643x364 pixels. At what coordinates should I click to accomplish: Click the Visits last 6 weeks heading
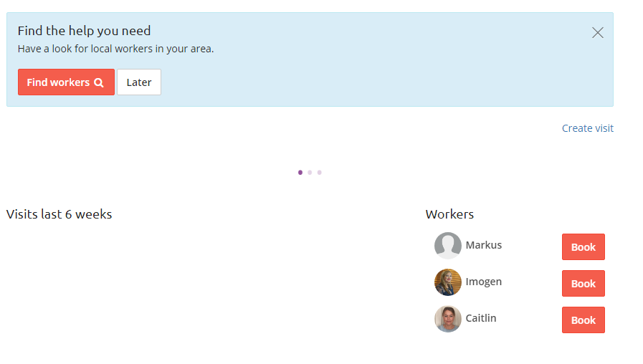coord(59,214)
